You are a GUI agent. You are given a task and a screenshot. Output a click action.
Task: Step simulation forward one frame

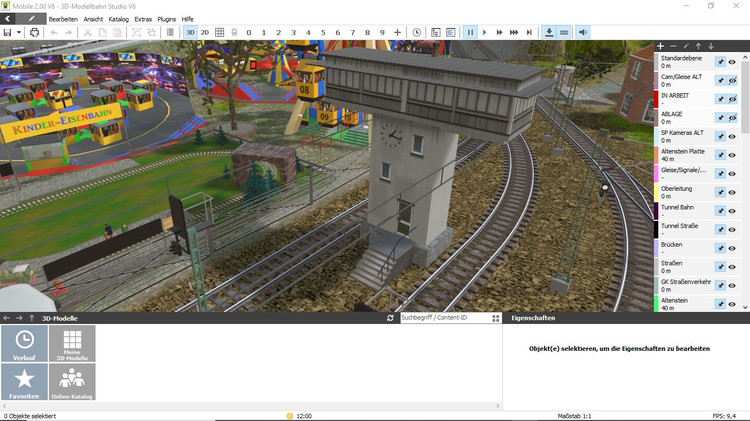tap(529, 33)
